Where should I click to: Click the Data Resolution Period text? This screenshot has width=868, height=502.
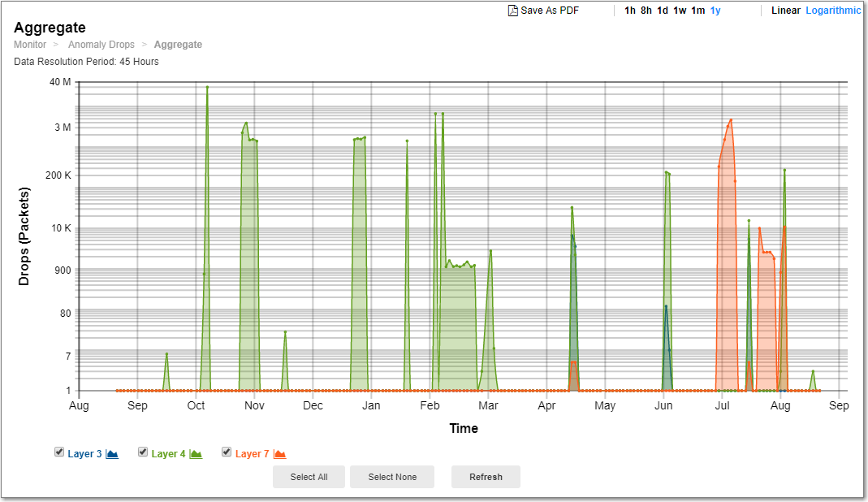[86, 62]
